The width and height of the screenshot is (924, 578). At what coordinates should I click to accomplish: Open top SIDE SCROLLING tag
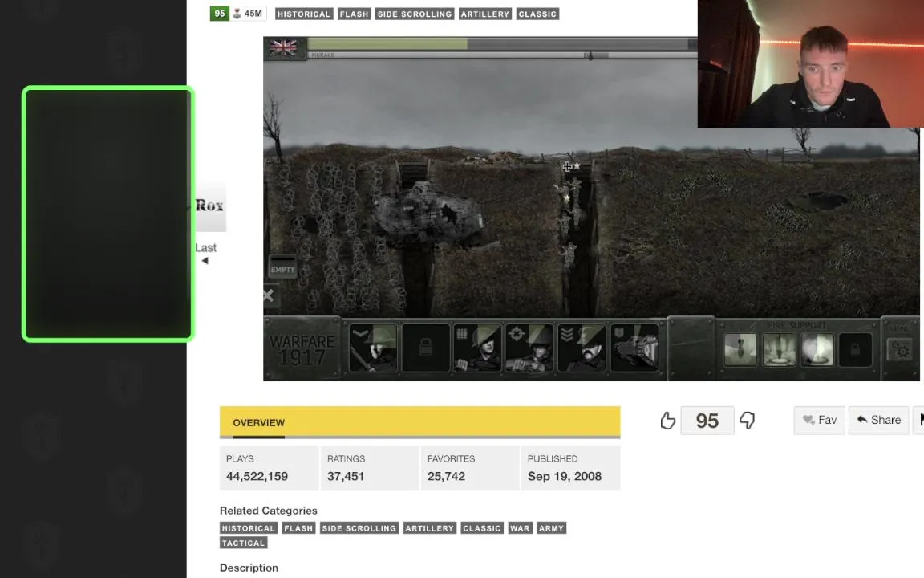tap(415, 14)
